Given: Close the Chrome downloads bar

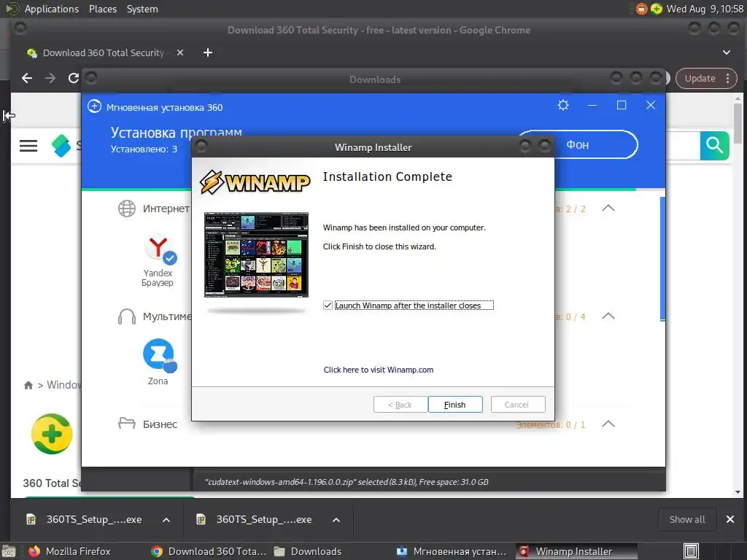Looking at the screenshot, I should pyautogui.click(x=729, y=519).
